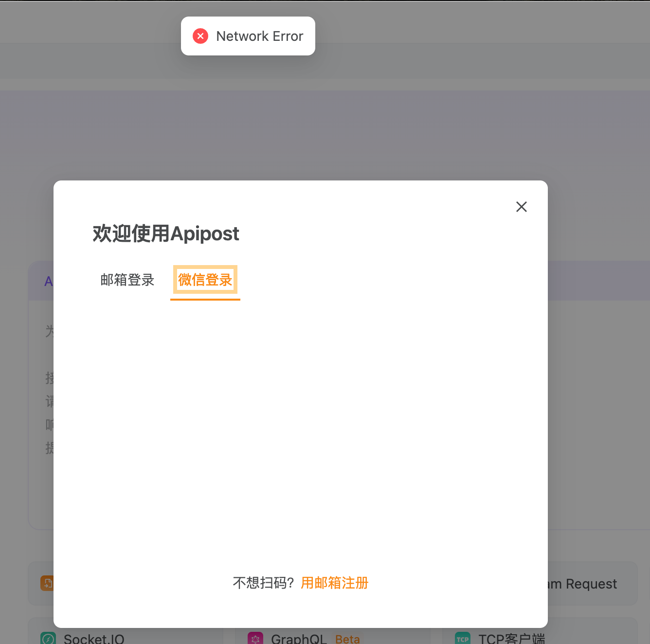Select the 微信登录 tab

tap(205, 280)
